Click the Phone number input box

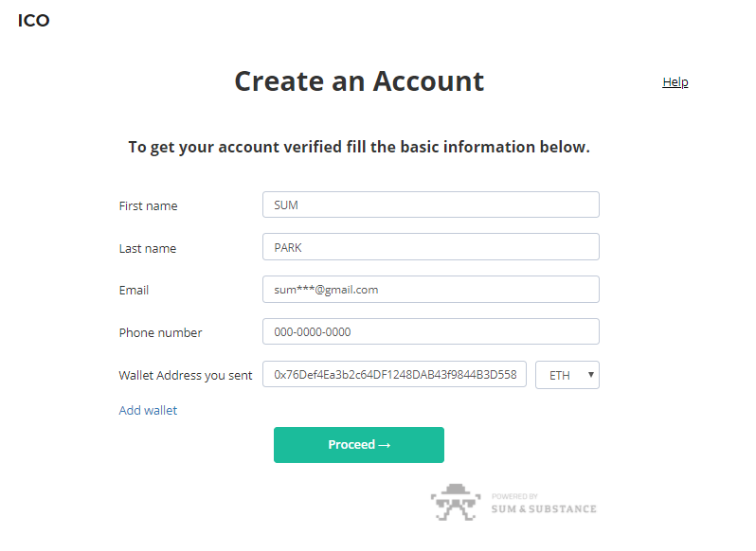click(x=430, y=332)
